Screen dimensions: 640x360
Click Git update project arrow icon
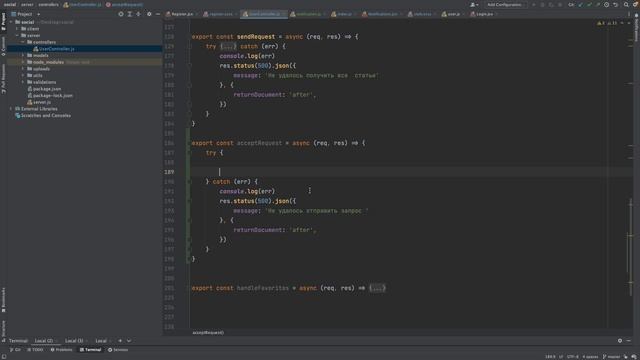click(x=580, y=4)
